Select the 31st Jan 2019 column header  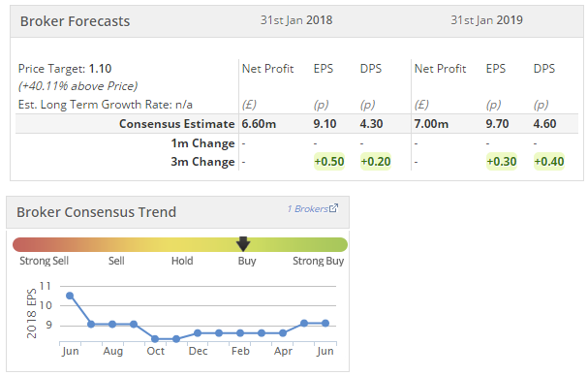486,20
